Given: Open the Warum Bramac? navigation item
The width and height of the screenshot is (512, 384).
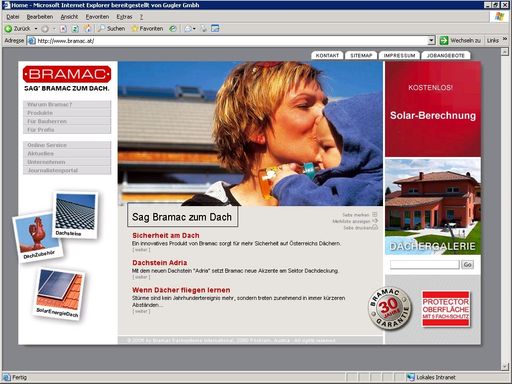Looking at the screenshot, I should pos(67,104).
